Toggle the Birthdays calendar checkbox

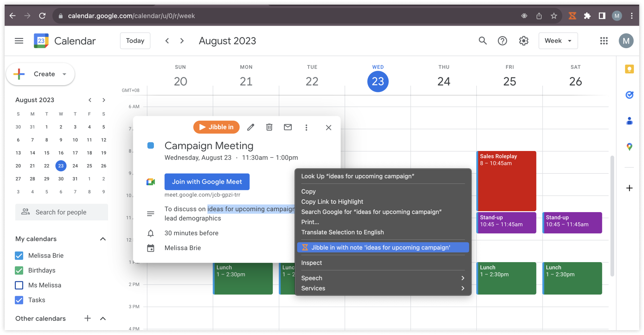(x=19, y=270)
